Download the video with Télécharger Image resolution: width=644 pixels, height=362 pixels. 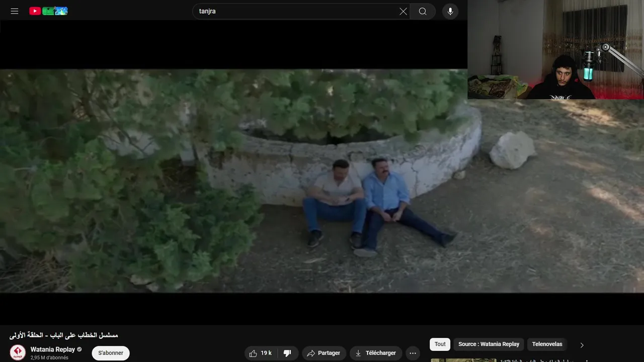pyautogui.click(x=376, y=353)
